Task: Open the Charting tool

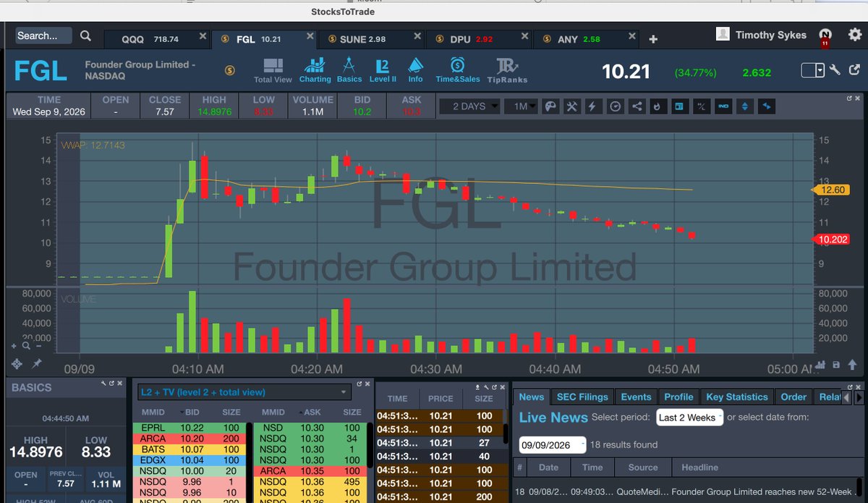Action: (315, 71)
